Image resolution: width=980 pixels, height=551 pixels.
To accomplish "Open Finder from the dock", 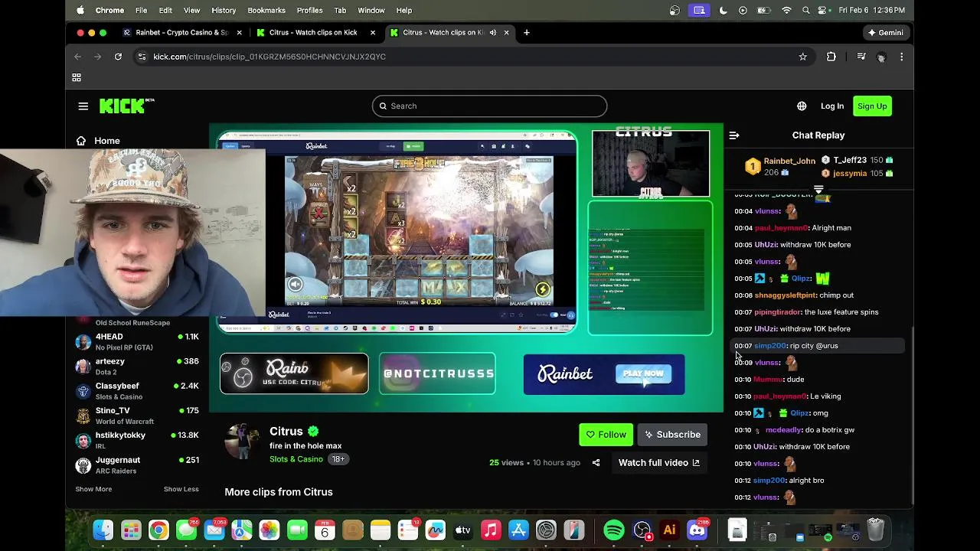I will pyautogui.click(x=103, y=530).
